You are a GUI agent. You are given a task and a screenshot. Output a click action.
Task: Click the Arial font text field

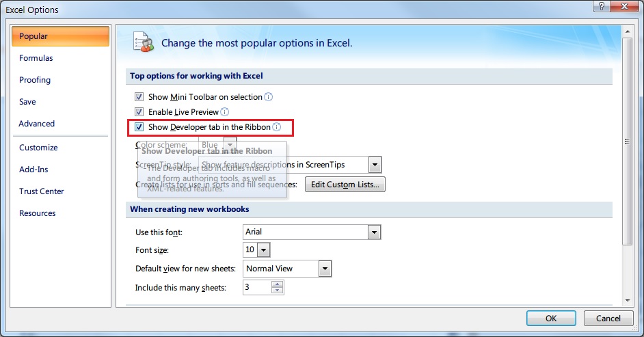coord(306,232)
